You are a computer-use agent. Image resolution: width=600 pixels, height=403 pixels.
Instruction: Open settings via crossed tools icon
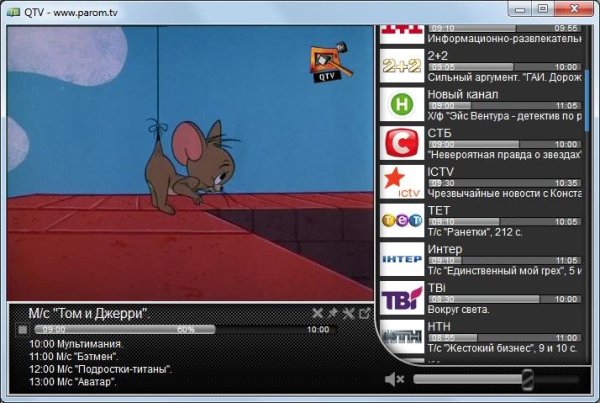[348, 313]
